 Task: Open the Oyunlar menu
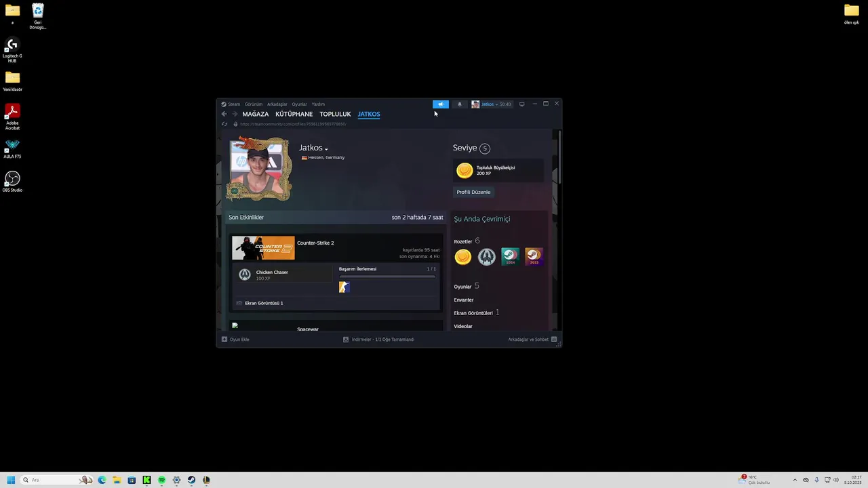coord(299,104)
